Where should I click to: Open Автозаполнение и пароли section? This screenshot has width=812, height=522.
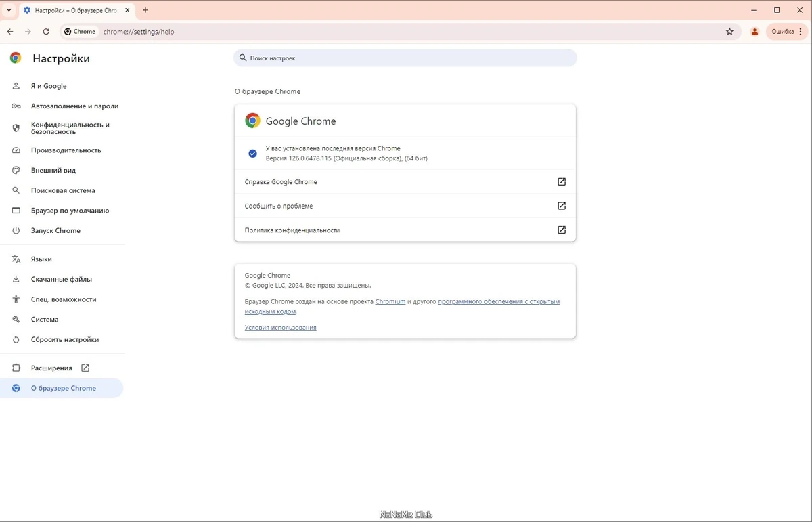(62, 106)
